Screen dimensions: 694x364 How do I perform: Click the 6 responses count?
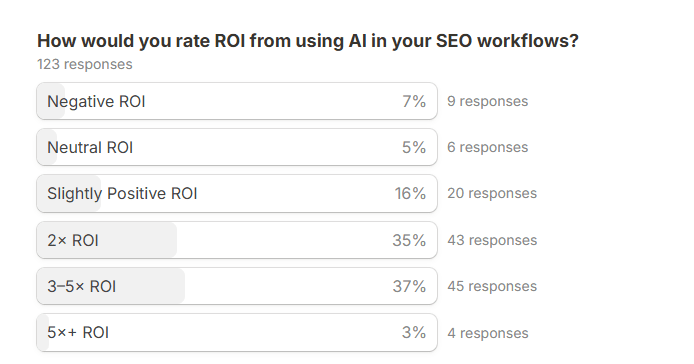tap(487, 147)
